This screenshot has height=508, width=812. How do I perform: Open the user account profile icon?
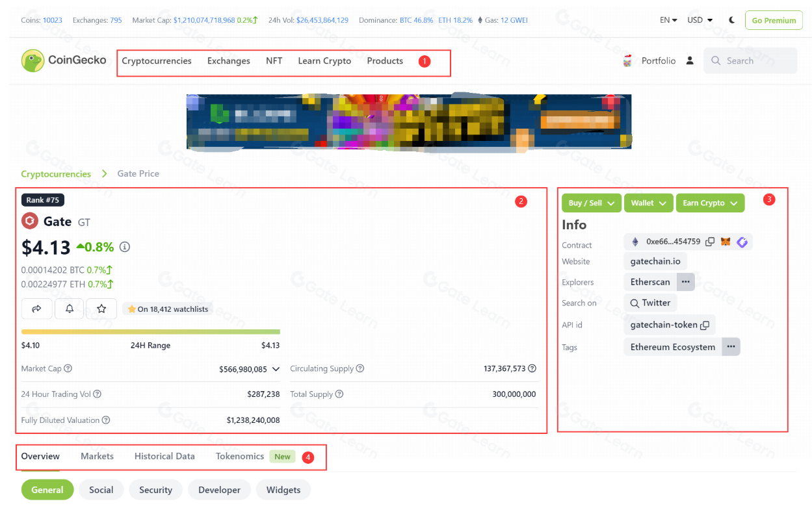click(x=690, y=60)
